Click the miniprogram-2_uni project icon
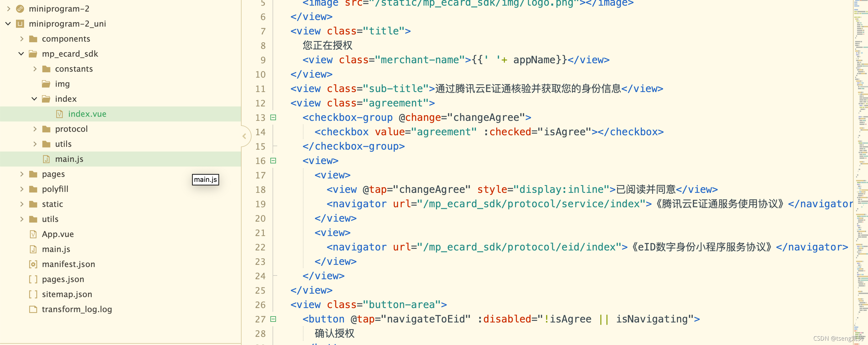Viewport: 868px width, 345px height. 20,24
